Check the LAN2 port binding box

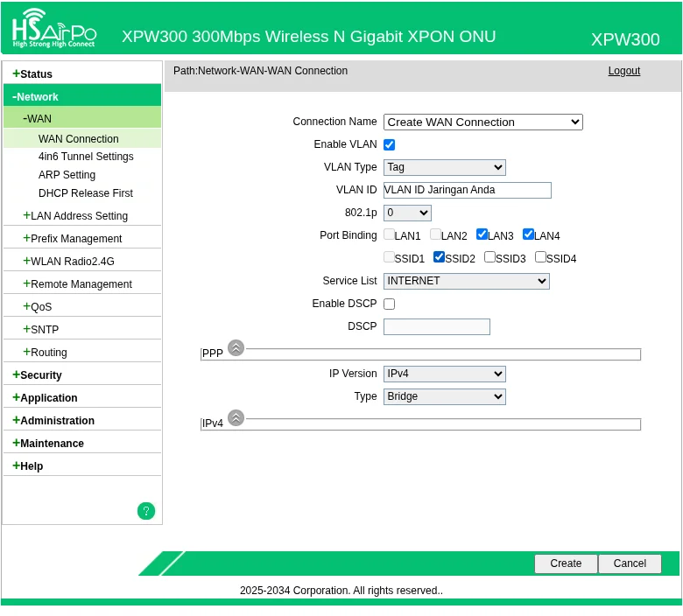(435, 234)
